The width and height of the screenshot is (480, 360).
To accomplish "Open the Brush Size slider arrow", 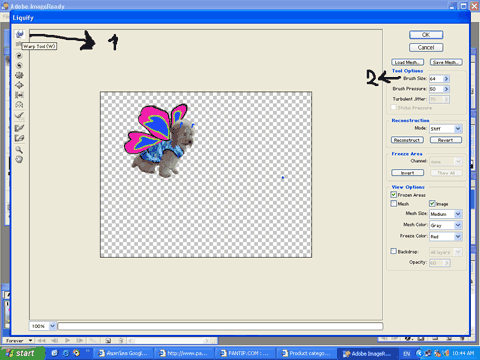I will point(446,79).
